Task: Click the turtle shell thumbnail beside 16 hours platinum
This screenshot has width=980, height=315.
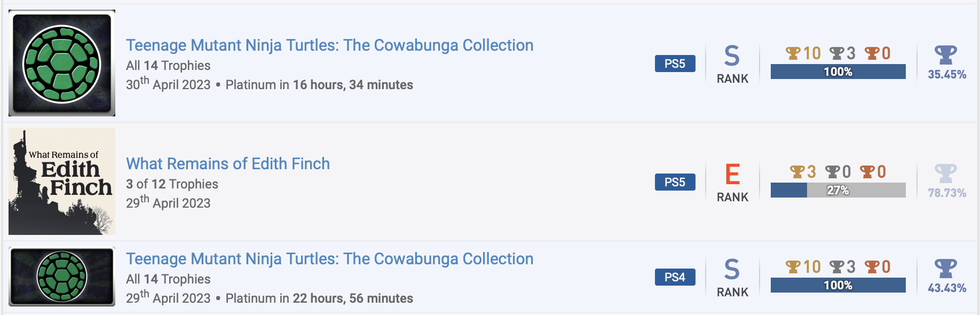Action: pos(62,63)
